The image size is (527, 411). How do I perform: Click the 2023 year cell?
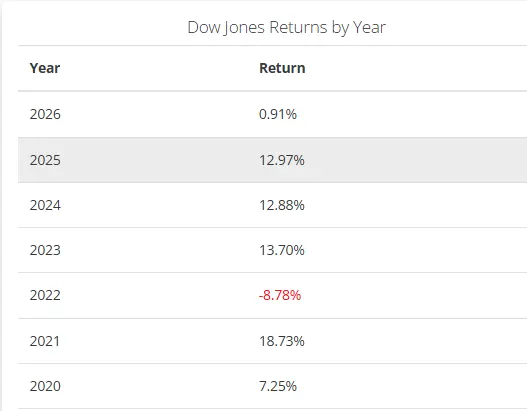coord(45,250)
